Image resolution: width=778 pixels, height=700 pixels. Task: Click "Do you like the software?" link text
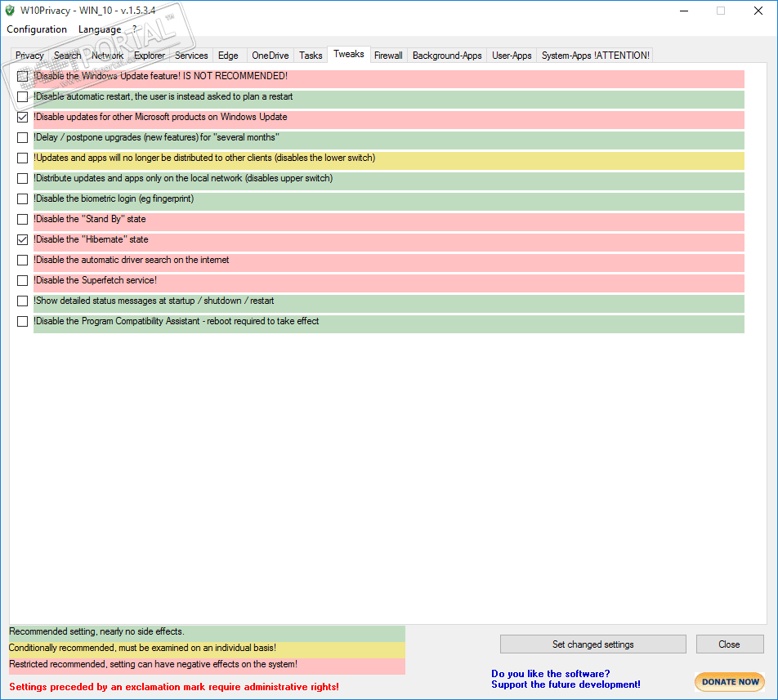pos(550,674)
